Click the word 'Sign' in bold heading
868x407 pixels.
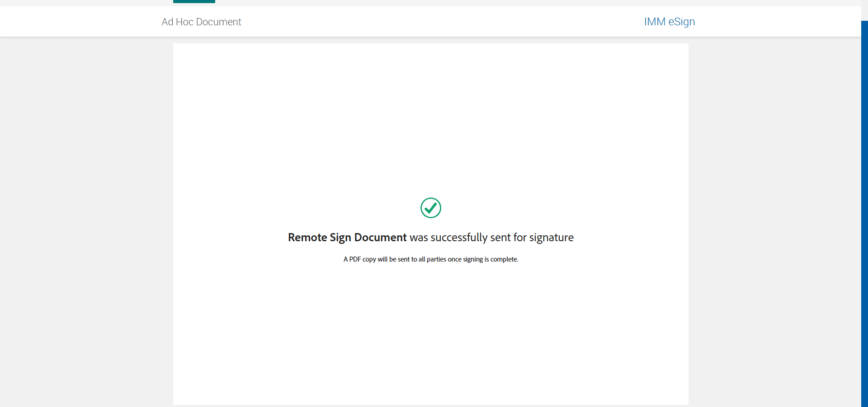tap(340, 238)
